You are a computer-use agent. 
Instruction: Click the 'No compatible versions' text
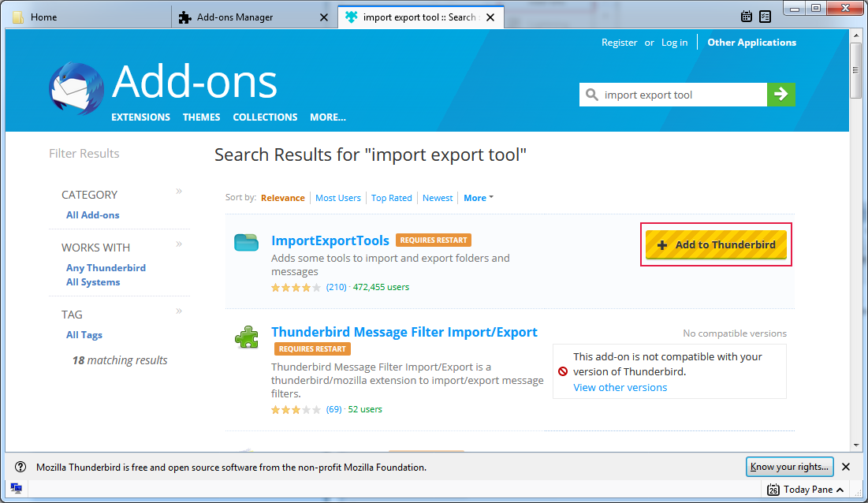tap(735, 333)
